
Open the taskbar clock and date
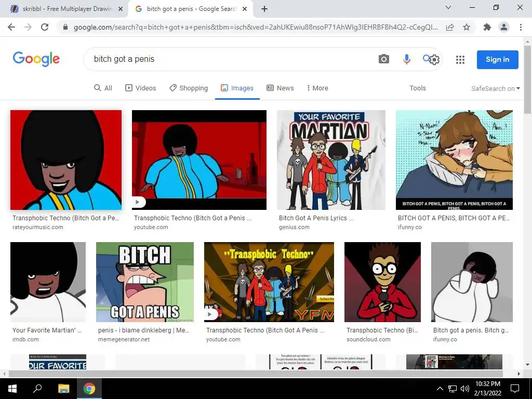tap(487, 389)
